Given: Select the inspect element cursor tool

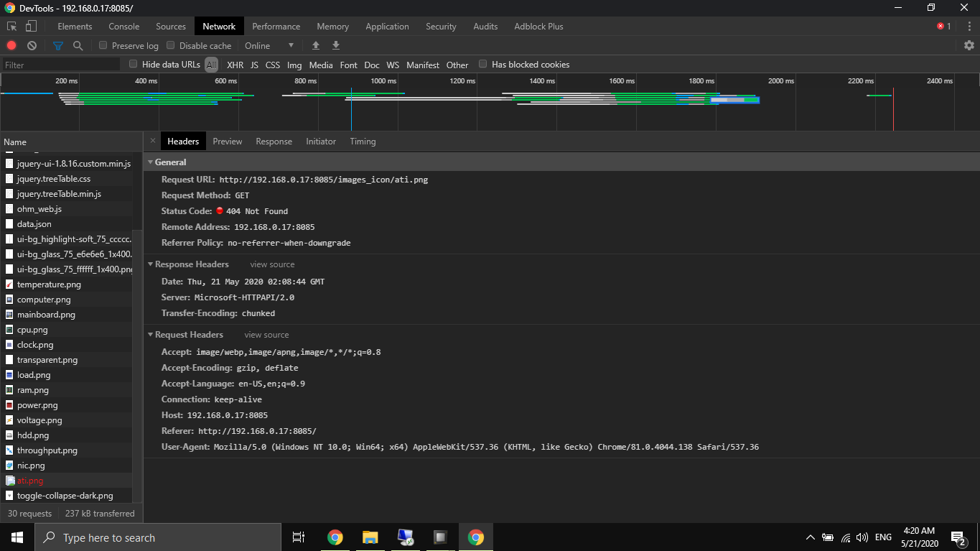Looking at the screenshot, I should pyautogui.click(x=11, y=25).
